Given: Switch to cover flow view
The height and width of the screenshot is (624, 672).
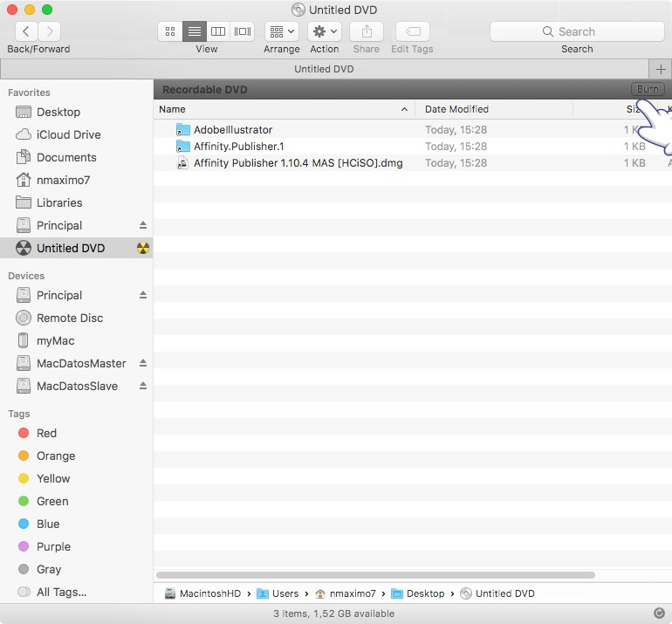Looking at the screenshot, I should pyautogui.click(x=243, y=31).
